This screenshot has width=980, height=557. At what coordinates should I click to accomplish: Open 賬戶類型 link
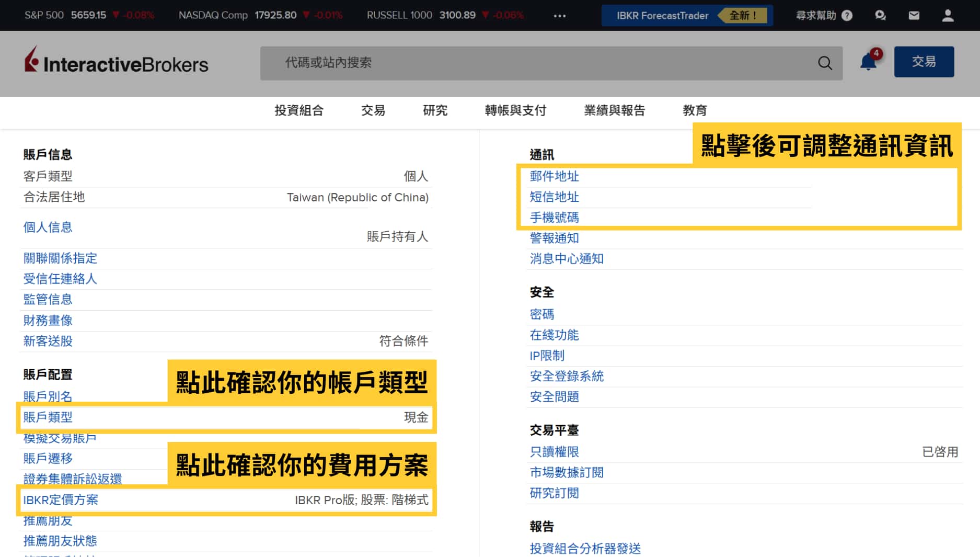pyautogui.click(x=48, y=417)
